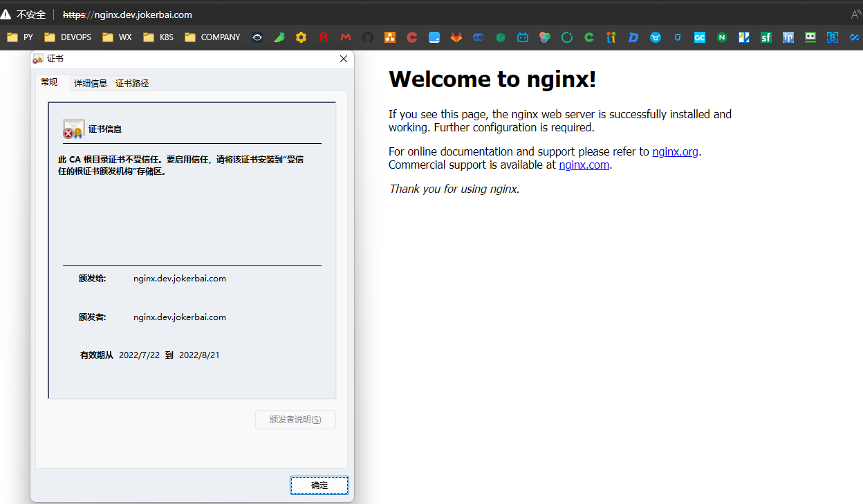This screenshot has height=504, width=863.
Task: Click the cyan GC bookmark
Action: 700,37
